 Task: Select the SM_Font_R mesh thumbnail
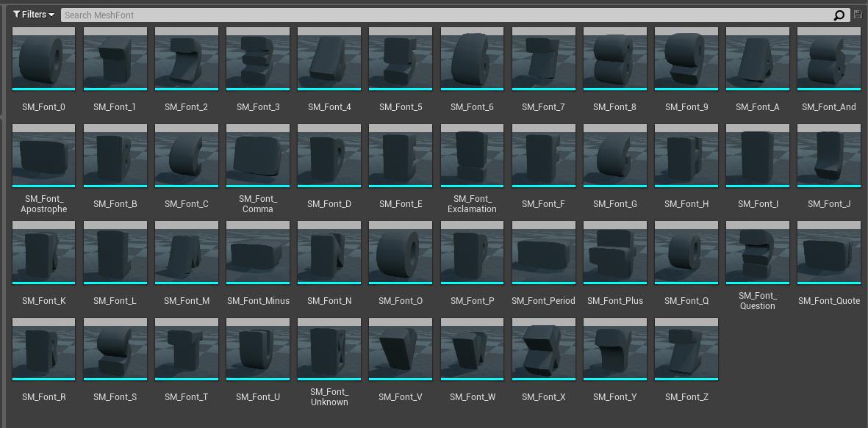pyautogui.click(x=44, y=349)
